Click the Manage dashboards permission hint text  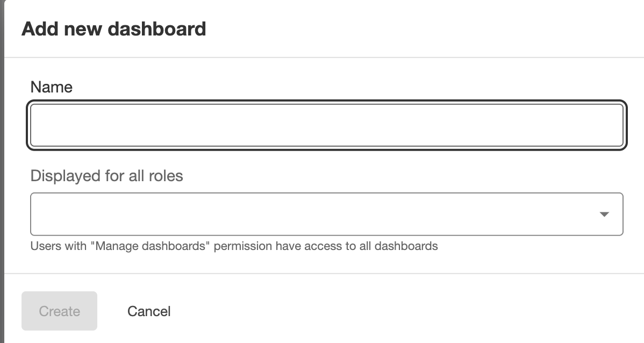tap(234, 246)
